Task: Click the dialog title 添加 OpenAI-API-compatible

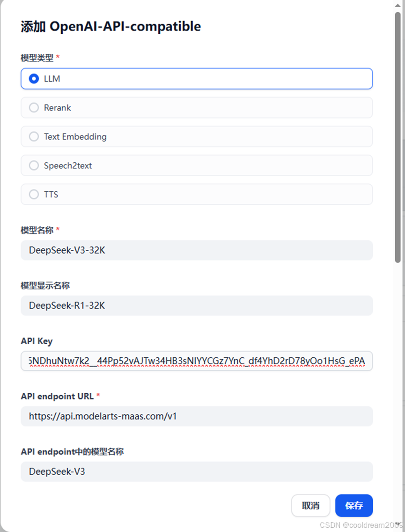Action: pyautogui.click(x=111, y=26)
